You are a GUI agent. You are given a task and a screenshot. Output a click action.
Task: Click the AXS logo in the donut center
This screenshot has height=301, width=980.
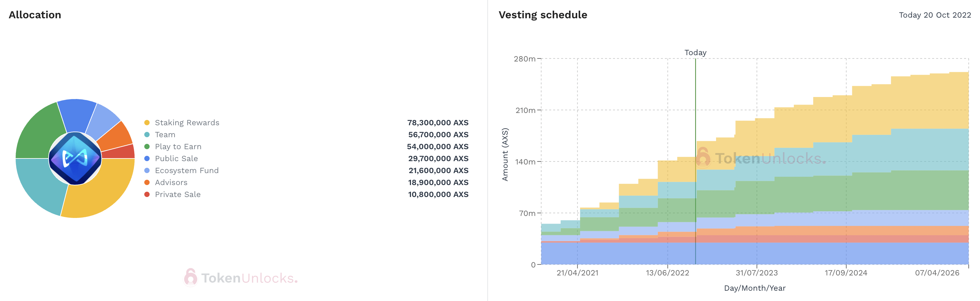(75, 158)
